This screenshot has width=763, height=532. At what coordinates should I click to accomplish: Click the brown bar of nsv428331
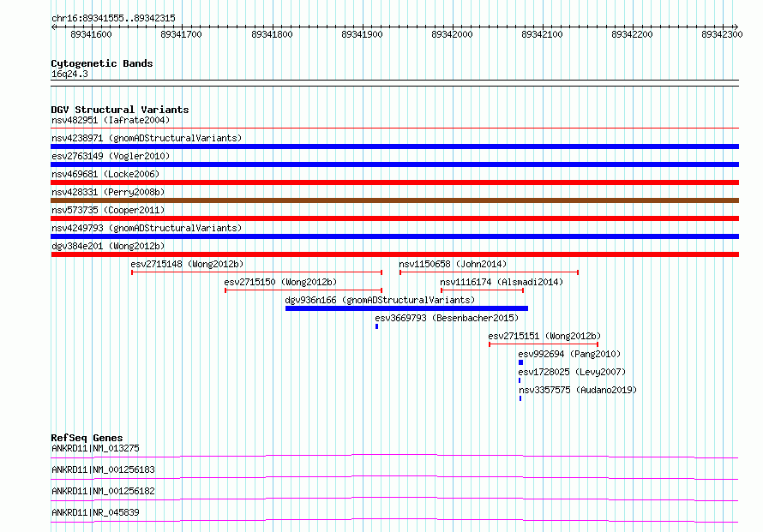(x=394, y=200)
